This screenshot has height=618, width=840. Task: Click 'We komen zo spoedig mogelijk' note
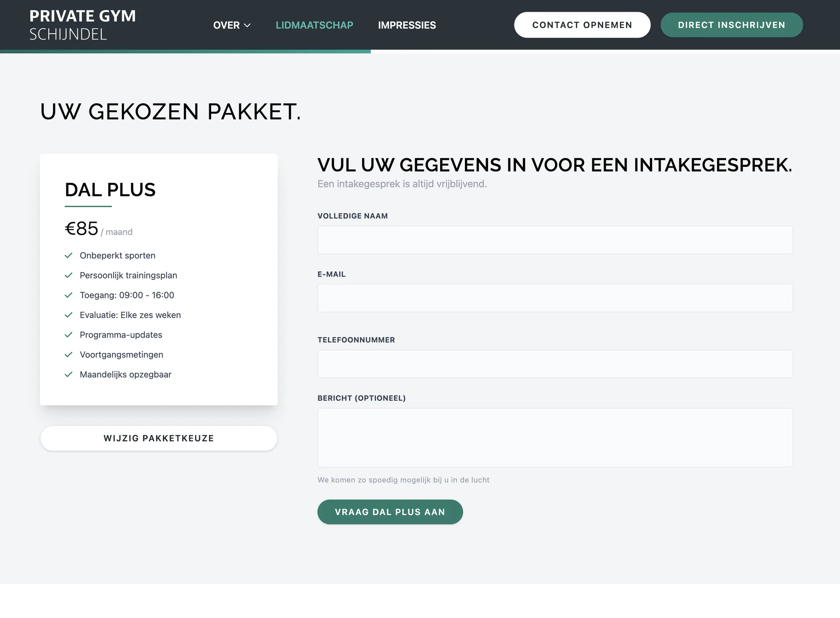pos(403,480)
